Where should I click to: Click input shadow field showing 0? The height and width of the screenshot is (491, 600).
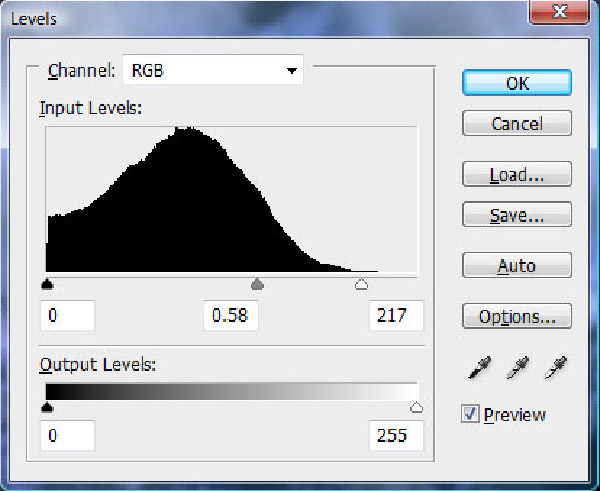pyautogui.click(x=67, y=316)
